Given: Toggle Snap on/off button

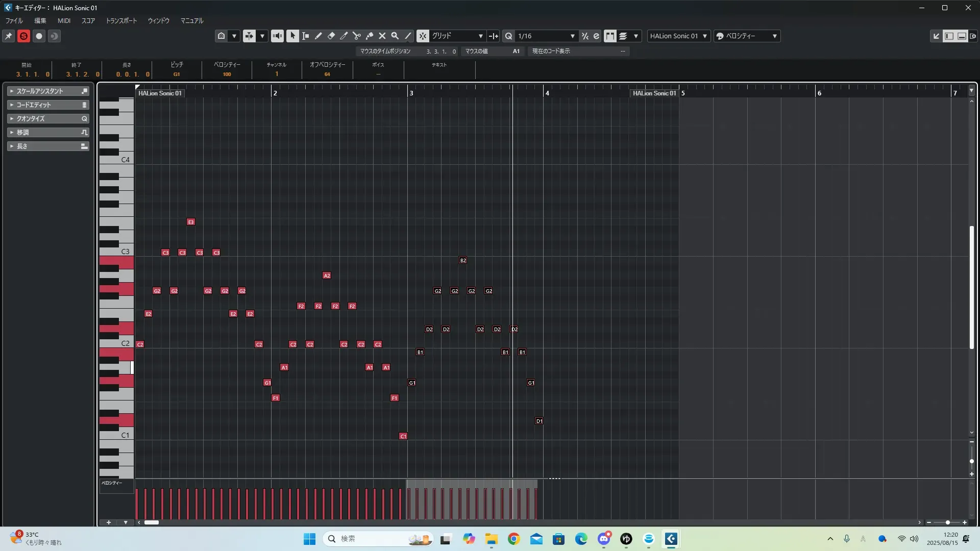Looking at the screenshot, I should pos(423,36).
